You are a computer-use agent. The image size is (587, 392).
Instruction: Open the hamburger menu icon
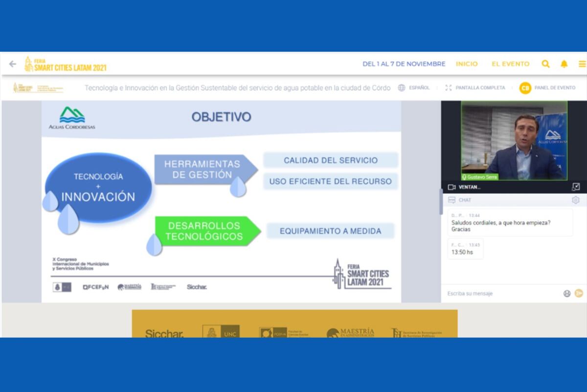point(582,64)
